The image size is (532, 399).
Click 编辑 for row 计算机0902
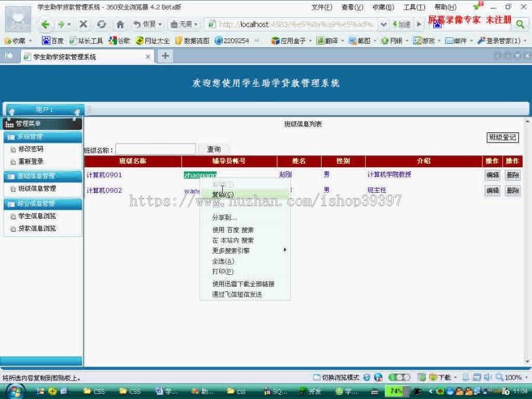(492, 191)
